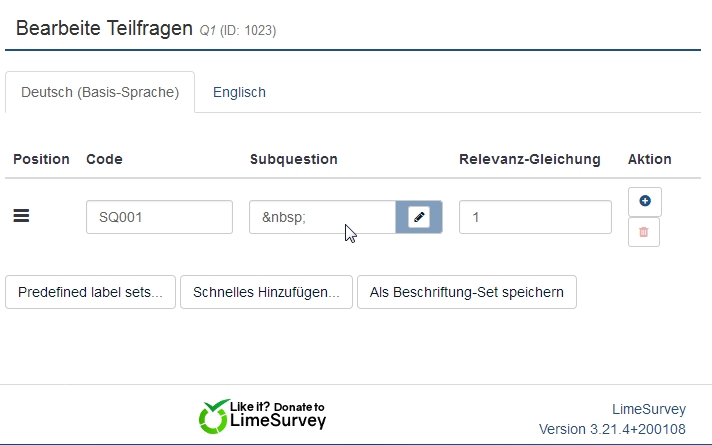
Task: Click the drag handle for row SQ001
Action: (20, 216)
